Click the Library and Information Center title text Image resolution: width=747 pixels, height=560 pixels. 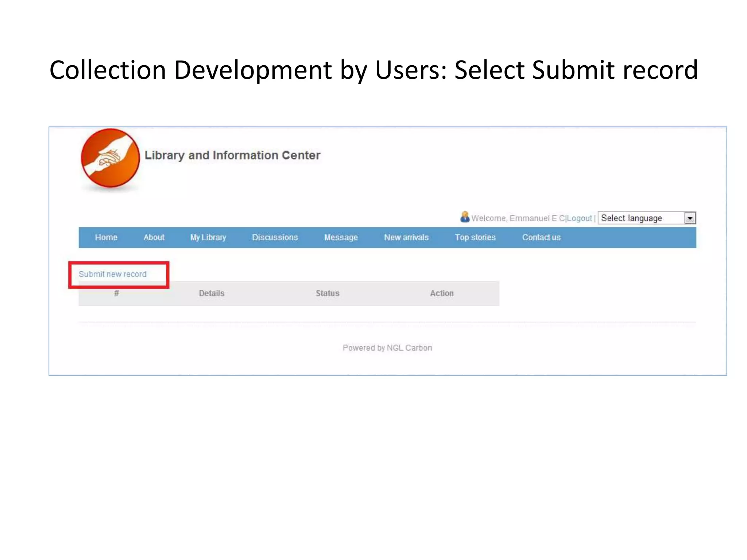pyautogui.click(x=232, y=155)
